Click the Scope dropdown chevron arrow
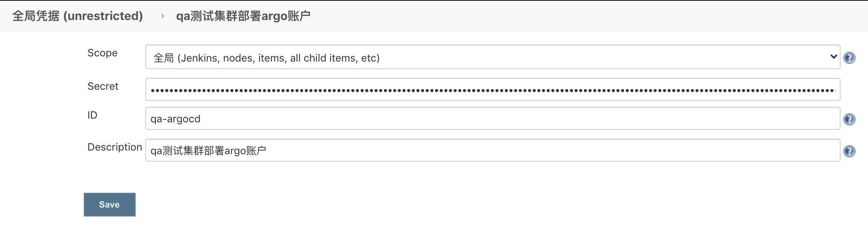 [834, 57]
